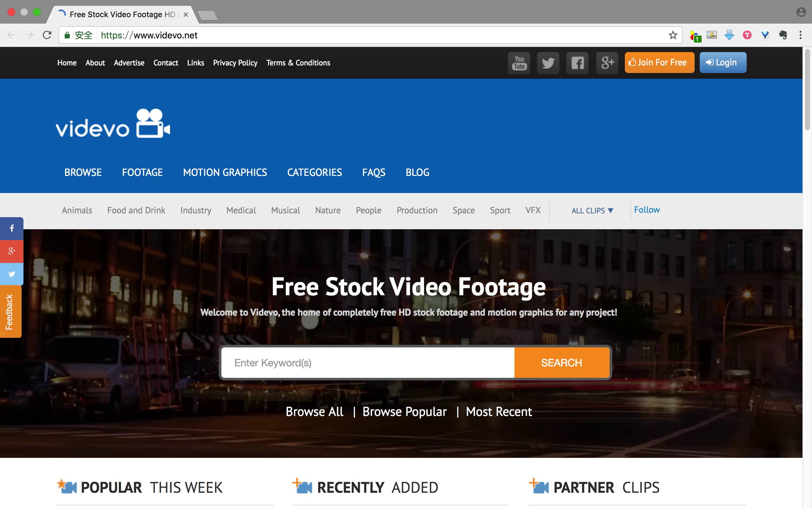Screen dimensions: 812x508
Task: Click the pink circular extension icon
Action: 747,35
